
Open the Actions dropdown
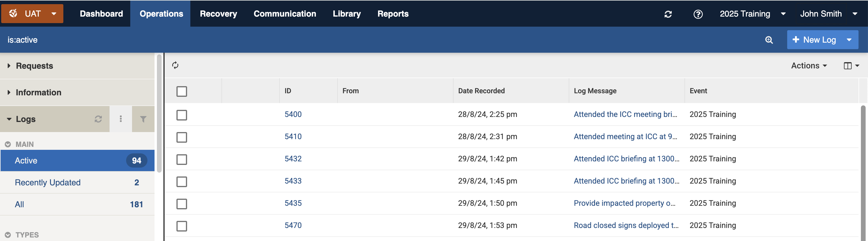(x=809, y=66)
